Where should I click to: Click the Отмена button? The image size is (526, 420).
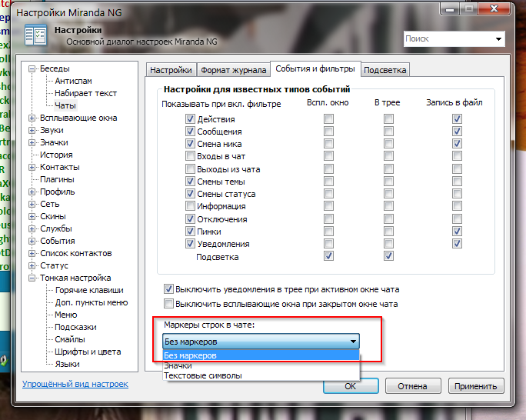413,386
